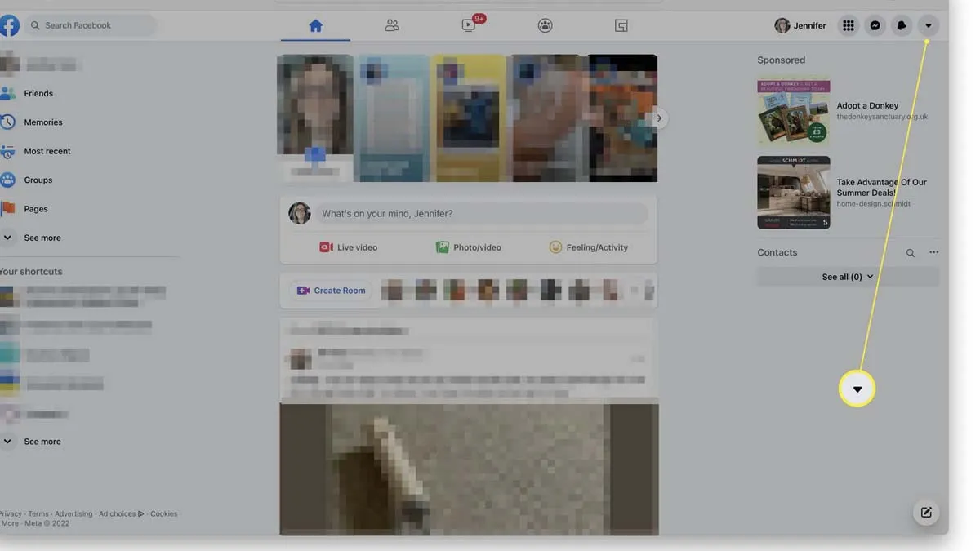Open the Messenger icon in top bar
Viewport: 980px width, 551px height.
point(875,25)
